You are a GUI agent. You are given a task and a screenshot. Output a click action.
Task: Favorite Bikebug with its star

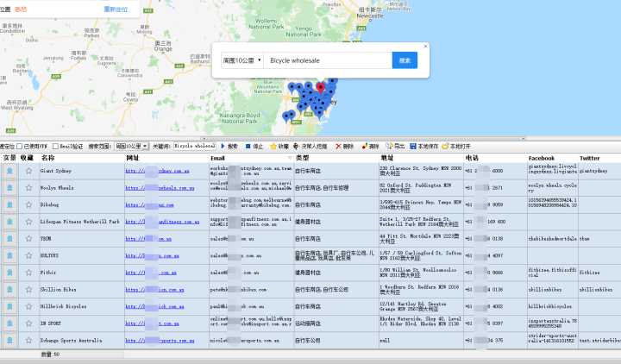click(28, 204)
